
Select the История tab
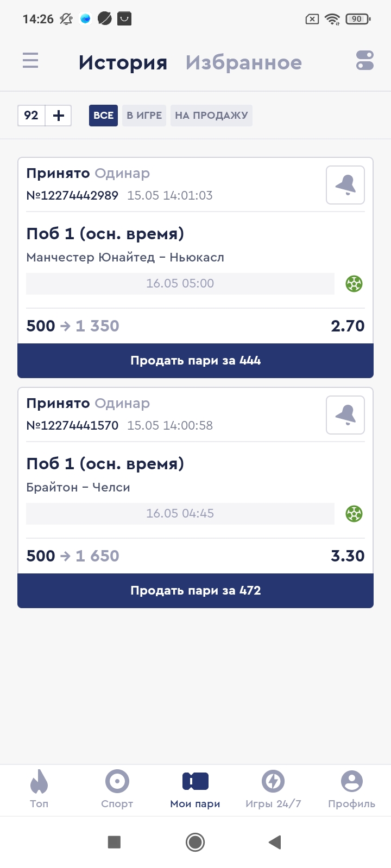tap(123, 63)
